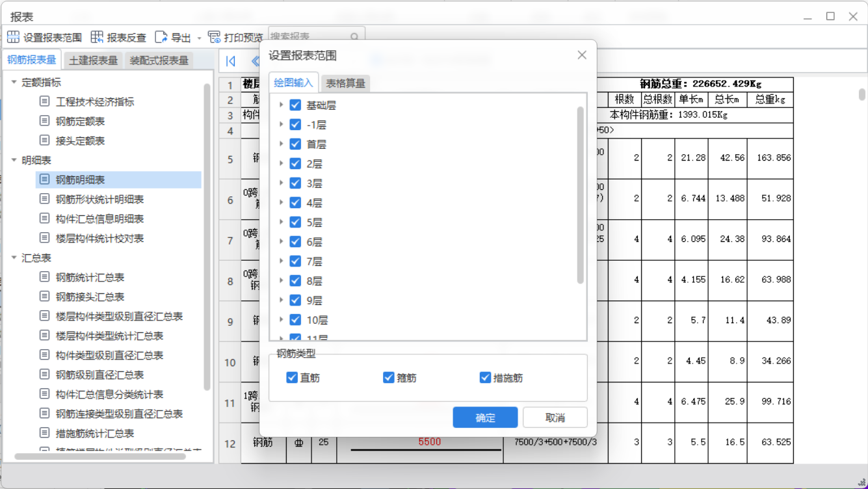Click document icon beside 构件类型级别直径汇总表
The width and height of the screenshot is (868, 489).
pos(45,355)
